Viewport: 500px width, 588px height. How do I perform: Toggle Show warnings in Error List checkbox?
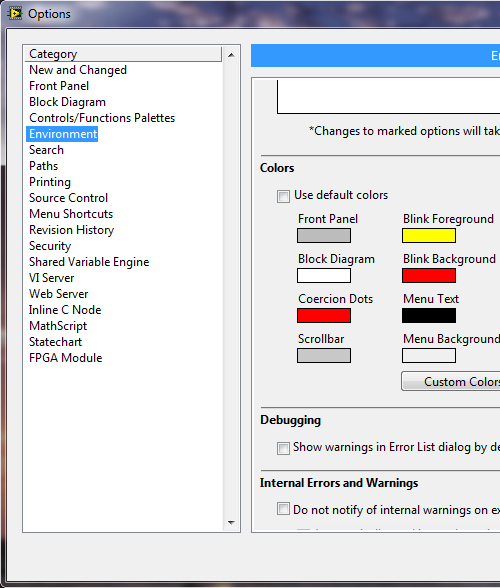(x=283, y=448)
